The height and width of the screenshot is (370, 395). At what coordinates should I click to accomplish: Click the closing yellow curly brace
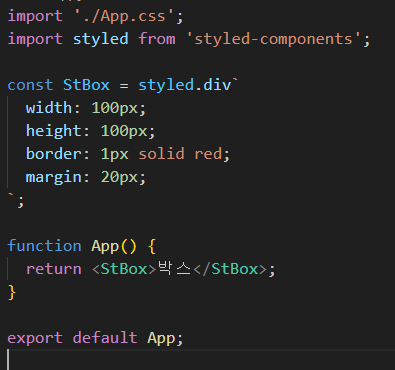pos(12,292)
